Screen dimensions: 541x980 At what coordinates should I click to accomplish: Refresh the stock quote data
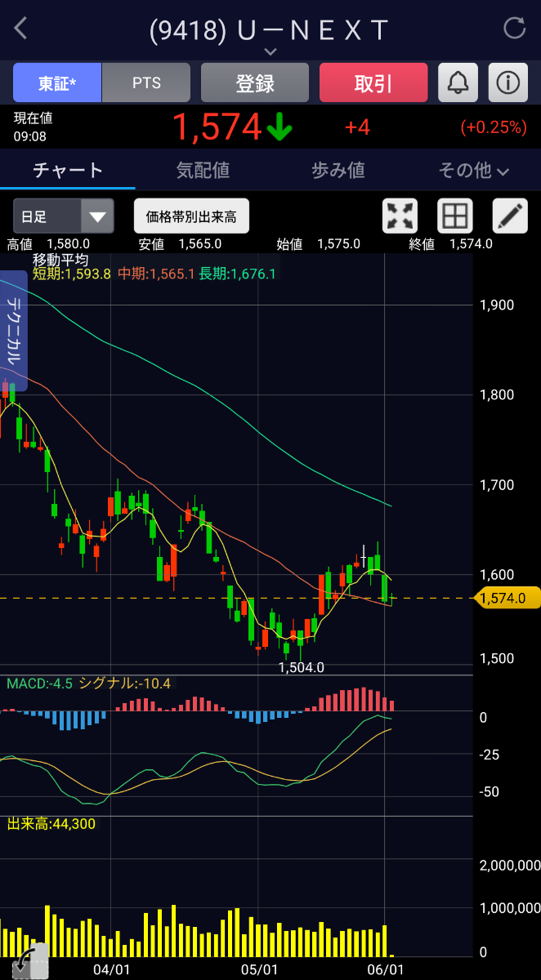pos(515,29)
